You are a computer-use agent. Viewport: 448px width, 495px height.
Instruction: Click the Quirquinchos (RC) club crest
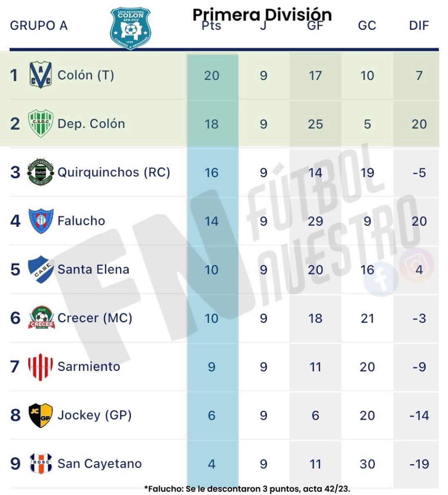point(40,172)
